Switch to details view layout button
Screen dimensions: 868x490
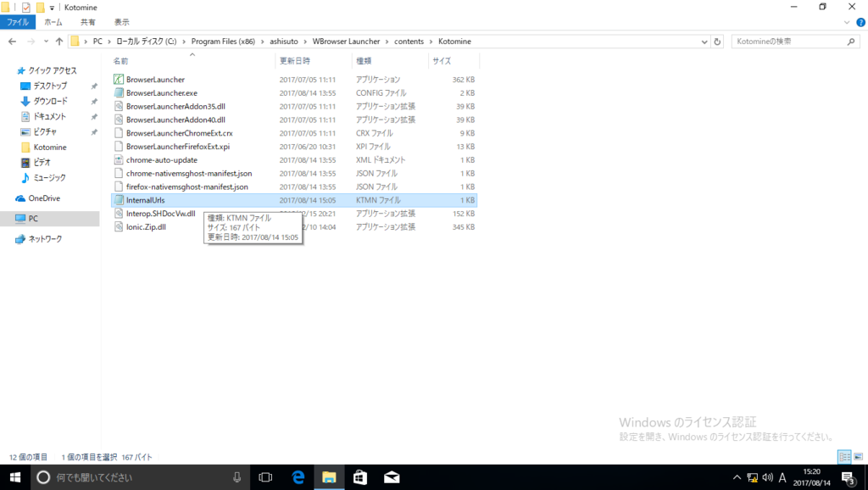pos(845,457)
